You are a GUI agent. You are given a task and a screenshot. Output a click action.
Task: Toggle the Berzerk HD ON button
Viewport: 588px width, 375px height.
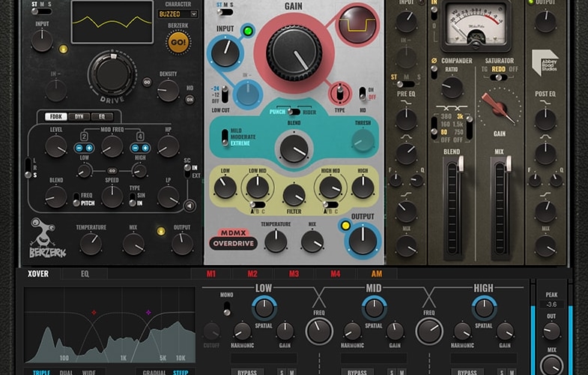pyautogui.click(x=190, y=99)
